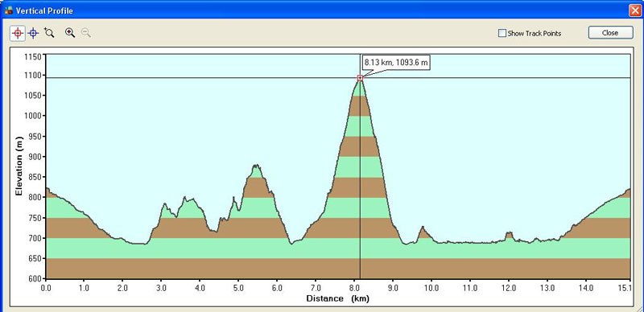Click the '8.13 km, 1093.6 m' tooltip label
The height and width of the screenshot is (312, 644).
click(x=396, y=64)
